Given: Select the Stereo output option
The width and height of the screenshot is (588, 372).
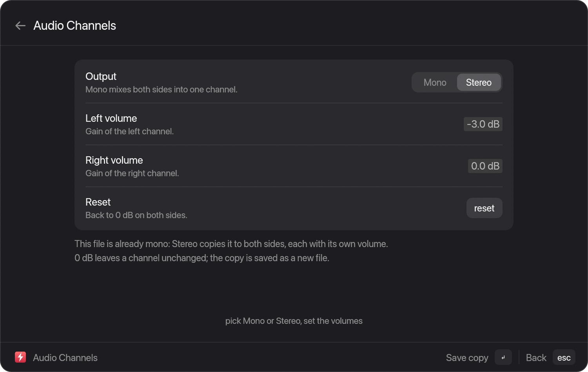Looking at the screenshot, I should (479, 82).
